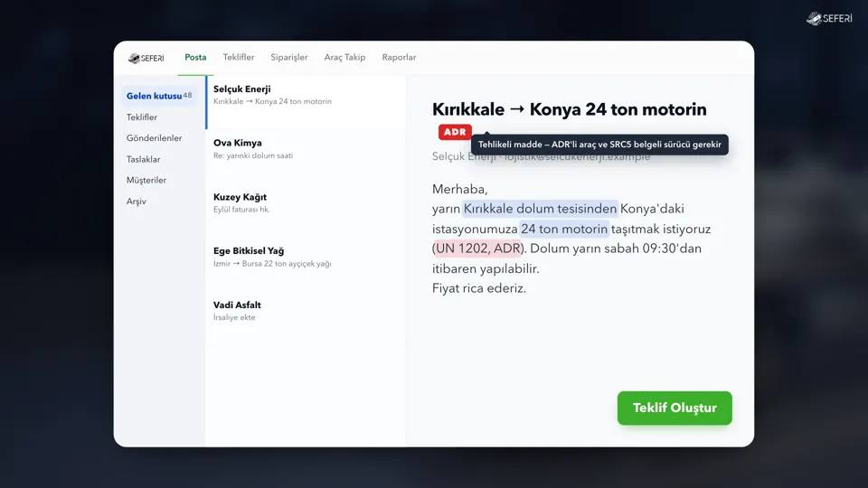868x488 pixels.
Task: Open the Teklifler tab in the top navigation
Action: [239, 57]
